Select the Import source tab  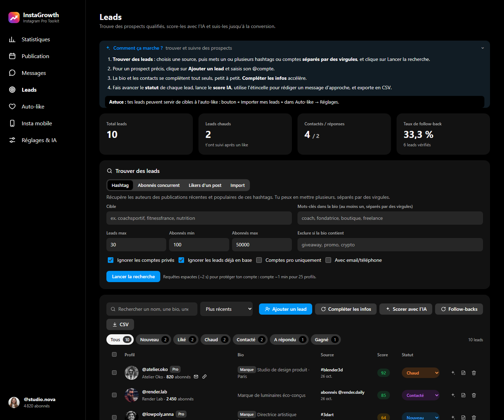pos(238,185)
